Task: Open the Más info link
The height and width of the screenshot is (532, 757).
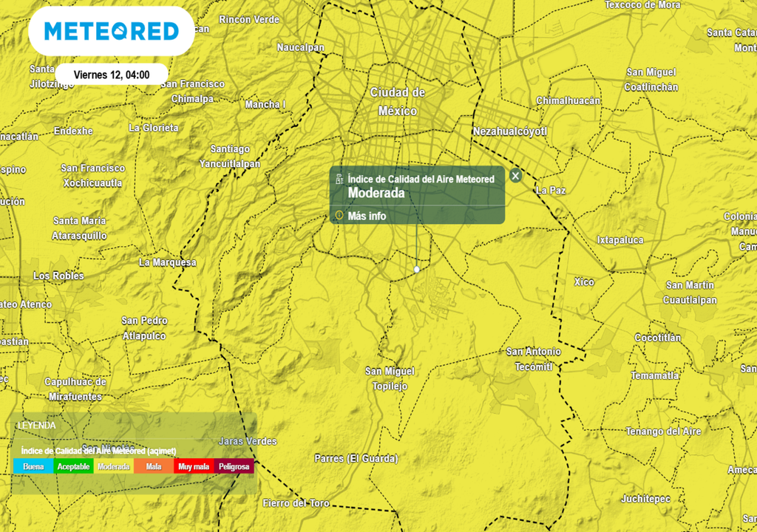Action: pyautogui.click(x=367, y=216)
